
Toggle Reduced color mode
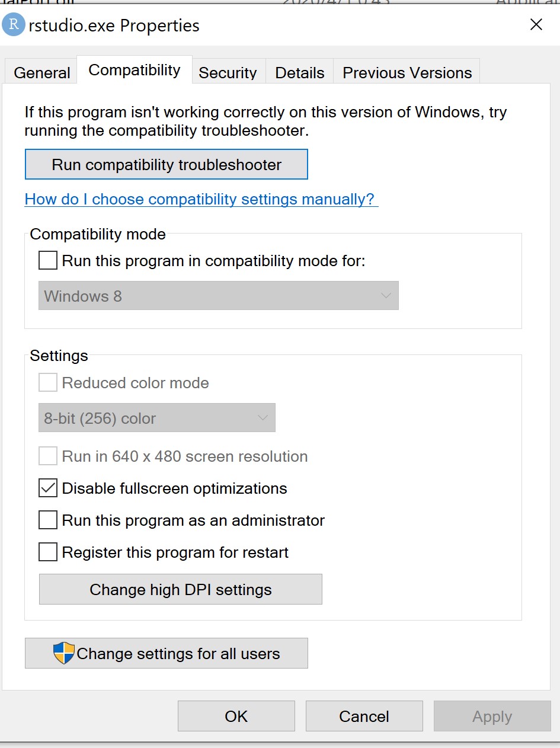tap(47, 382)
